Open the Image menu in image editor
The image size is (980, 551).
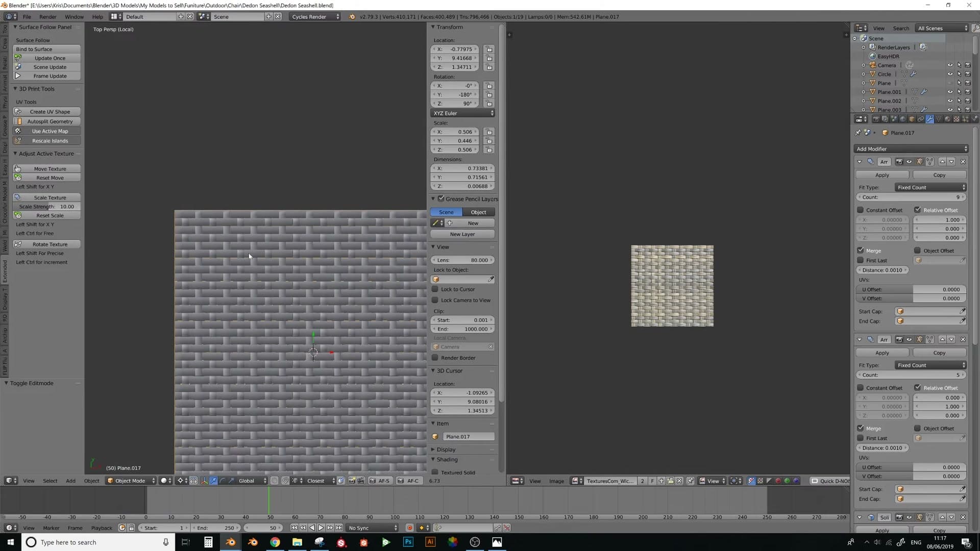[x=556, y=481]
